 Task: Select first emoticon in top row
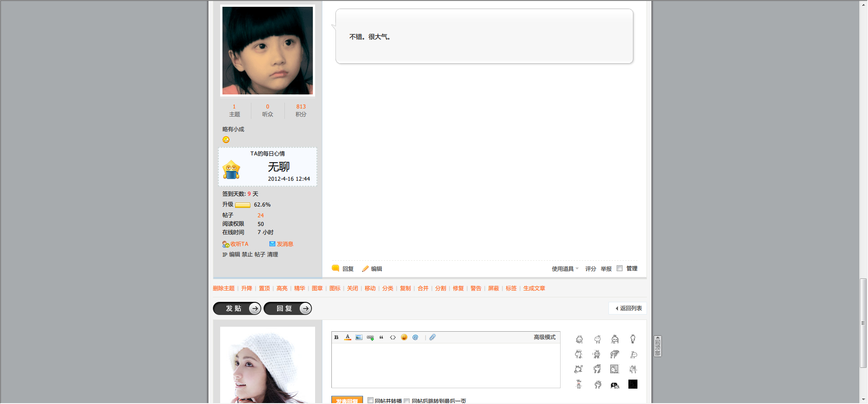point(579,339)
